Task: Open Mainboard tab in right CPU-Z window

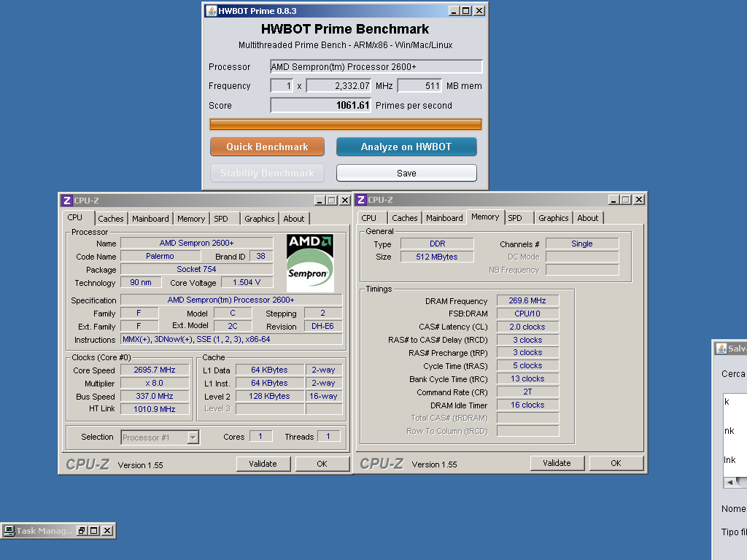Action: pyautogui.click(x=444, y=217)
